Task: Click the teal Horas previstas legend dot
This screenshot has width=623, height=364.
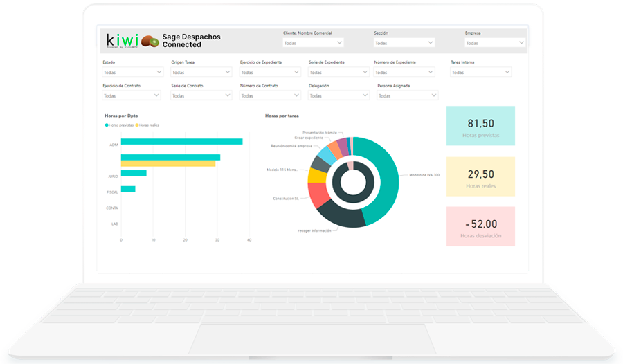Action: coord(107,125)
